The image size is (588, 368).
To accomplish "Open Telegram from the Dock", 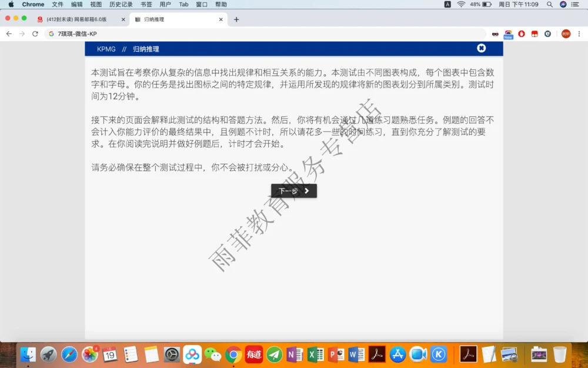I will (x=274, y=354).
